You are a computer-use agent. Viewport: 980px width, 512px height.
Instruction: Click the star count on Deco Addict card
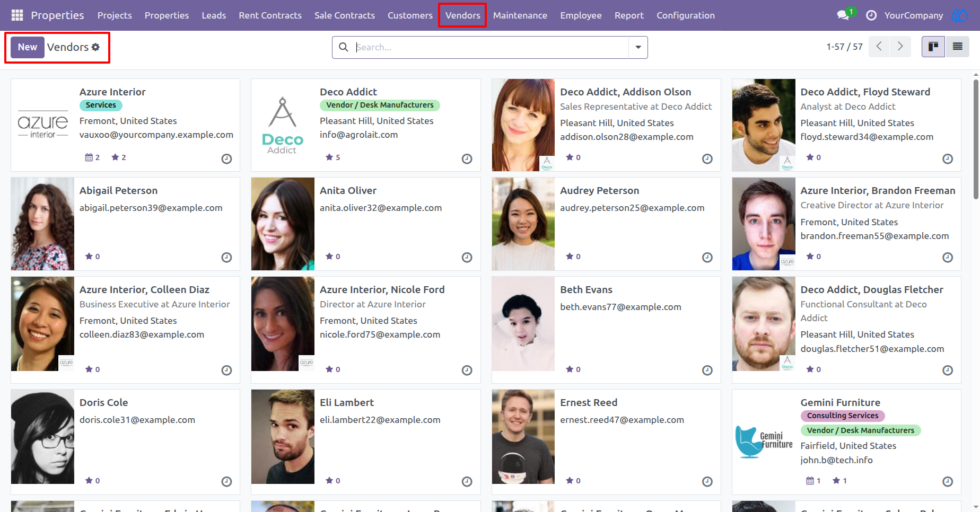click(x=332, y=157)
